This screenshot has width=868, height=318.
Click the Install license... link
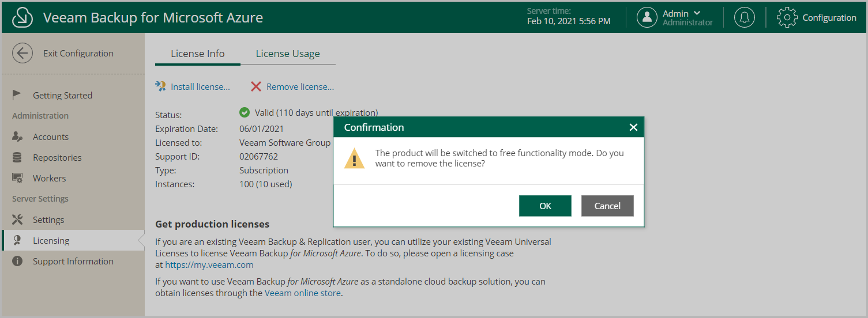[200, 87]
